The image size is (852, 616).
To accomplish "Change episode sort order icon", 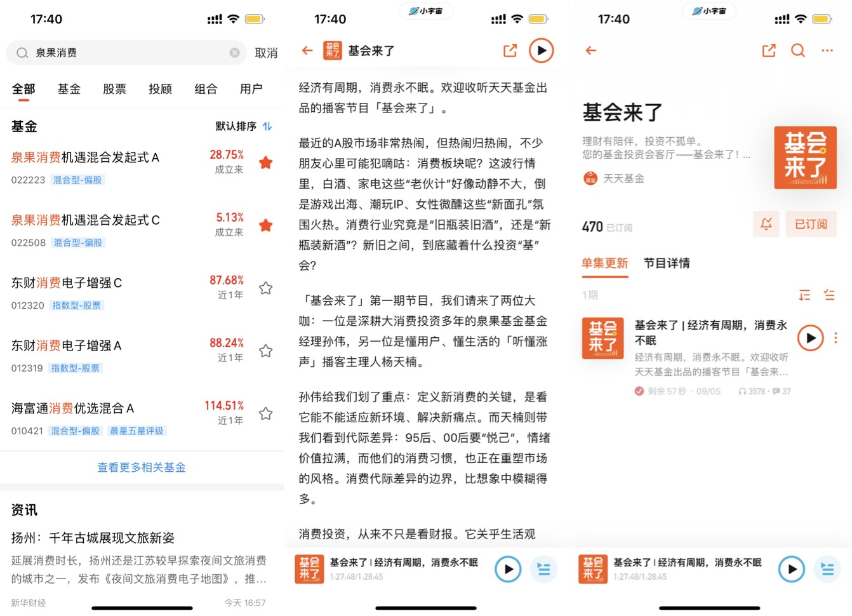I will click(x=804, y=295).
